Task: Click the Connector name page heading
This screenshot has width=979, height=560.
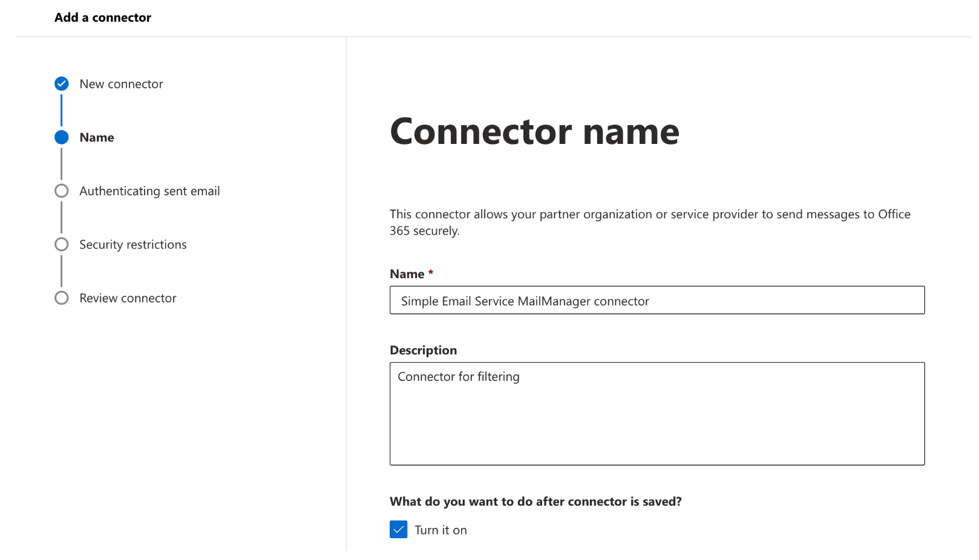Action: pos(535,132)
